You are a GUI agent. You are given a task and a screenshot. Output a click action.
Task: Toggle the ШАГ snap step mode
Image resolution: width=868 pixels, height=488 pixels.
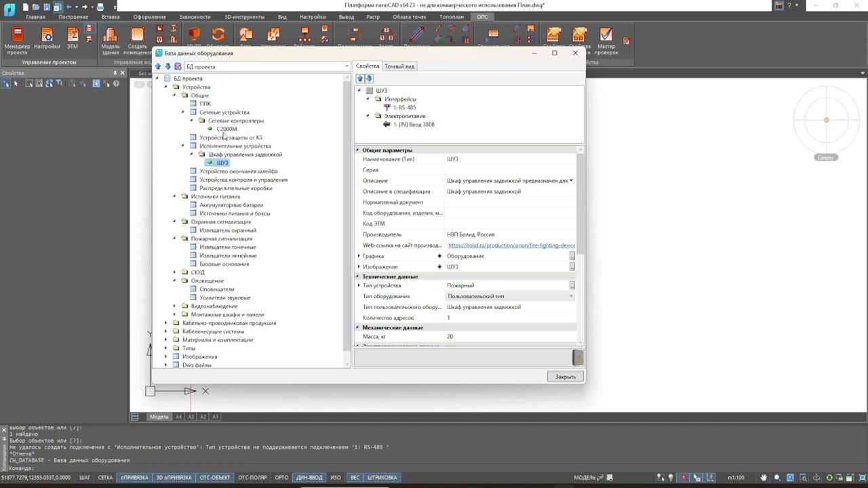click(85, 478)
